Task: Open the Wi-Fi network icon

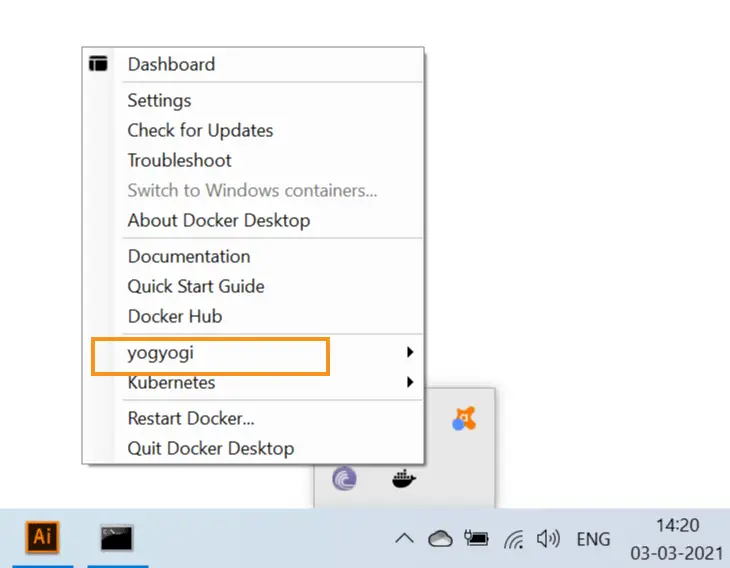Action: [514, 540]
